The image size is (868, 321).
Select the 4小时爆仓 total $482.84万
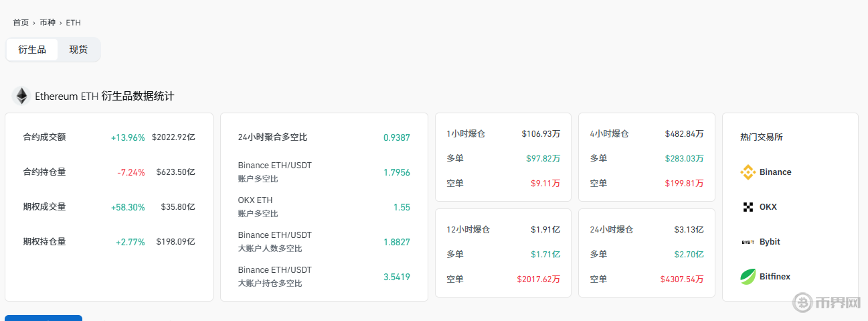tap(684, 134)
